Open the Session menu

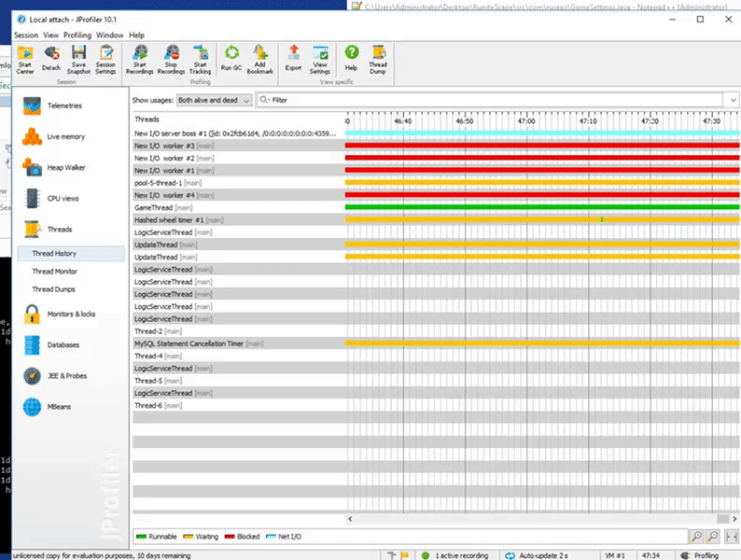point(26,35)
